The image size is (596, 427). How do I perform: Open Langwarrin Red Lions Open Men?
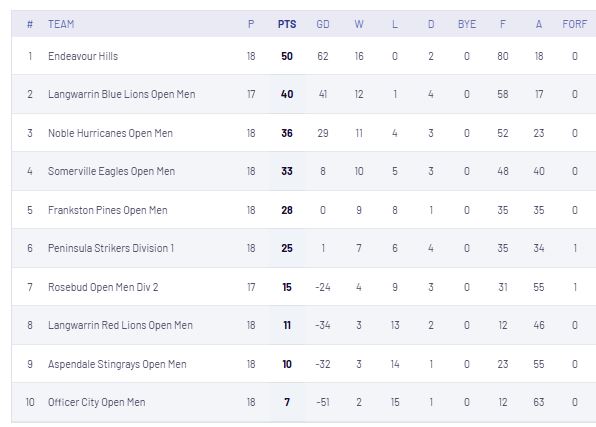pos(120,325)
